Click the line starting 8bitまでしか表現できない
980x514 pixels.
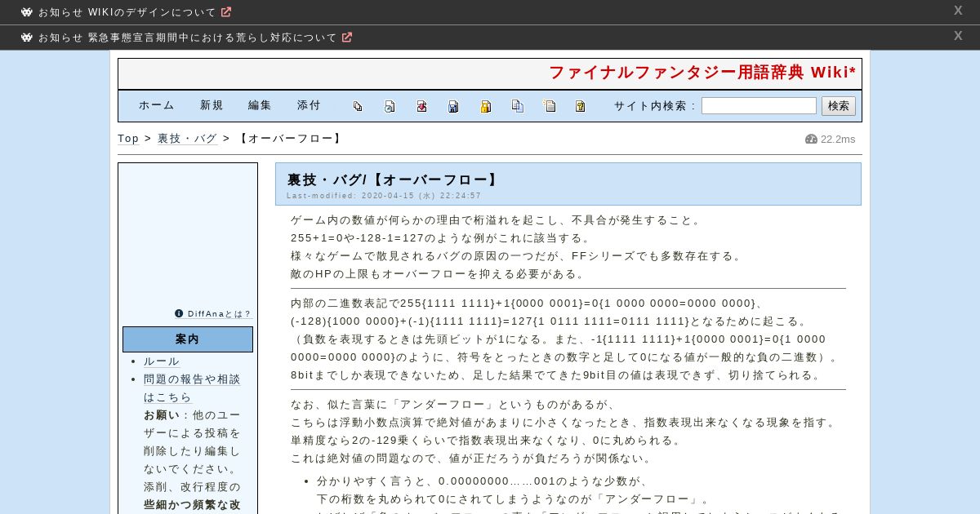point(556,375)
